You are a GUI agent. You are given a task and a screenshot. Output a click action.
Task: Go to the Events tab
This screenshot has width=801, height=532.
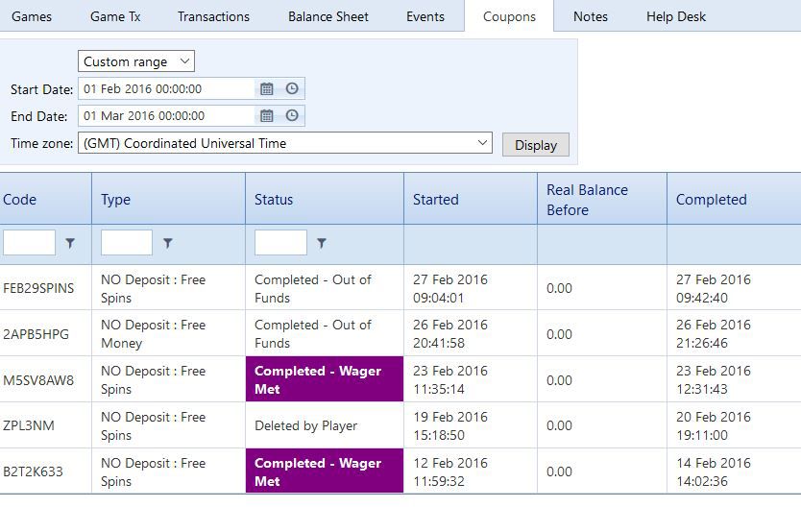click(425, 16)
